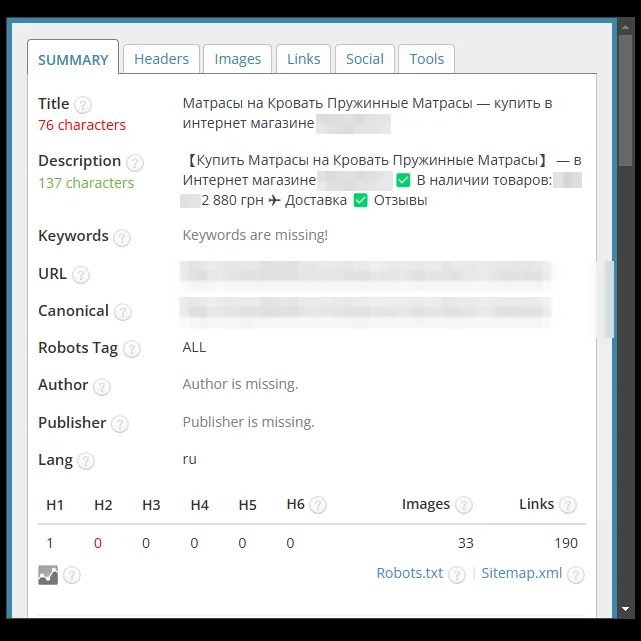Click the '137 characters' description length text
Viewport: 641px width, 641px height.
coord(86,183)
